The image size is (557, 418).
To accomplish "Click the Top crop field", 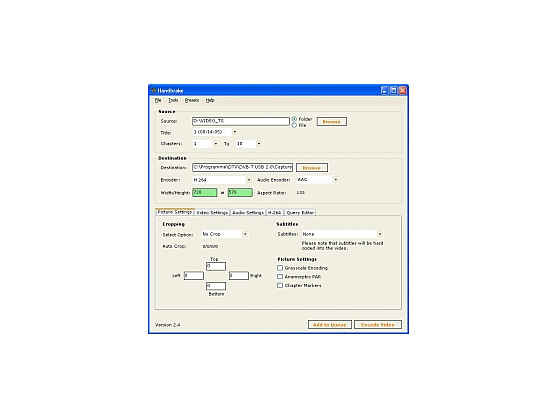I will (216, 266).
